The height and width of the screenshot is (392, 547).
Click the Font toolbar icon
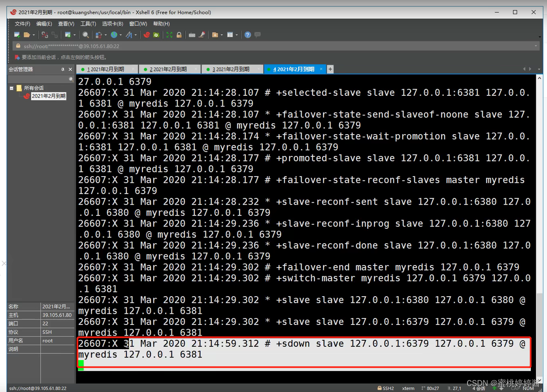click(x=129, y=35)
